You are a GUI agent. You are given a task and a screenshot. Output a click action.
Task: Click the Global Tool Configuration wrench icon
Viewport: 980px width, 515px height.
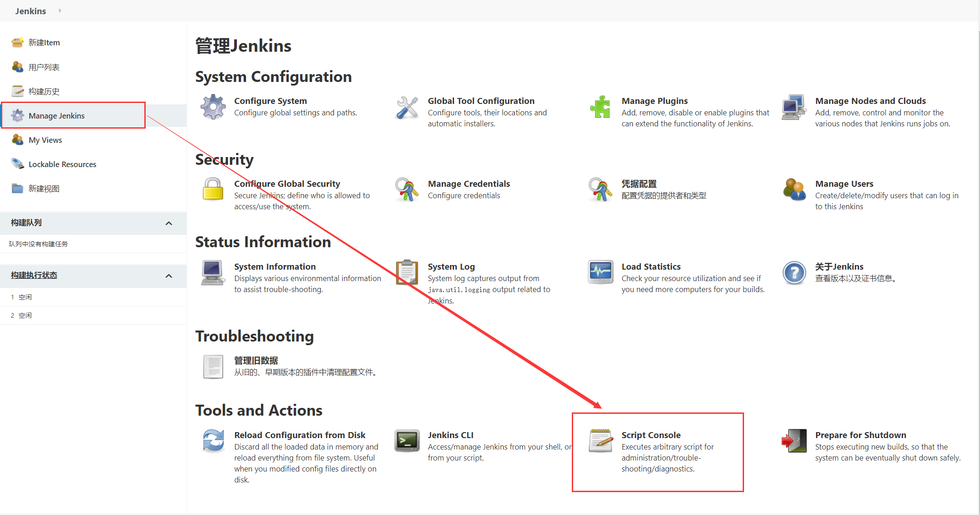(407, 107)
